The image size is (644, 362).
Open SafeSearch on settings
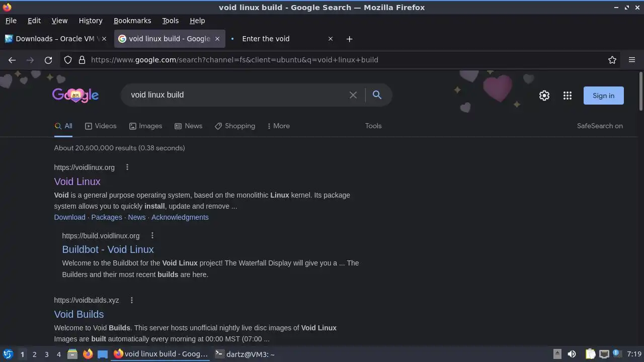pyautogui.click(x=600, y=126)
